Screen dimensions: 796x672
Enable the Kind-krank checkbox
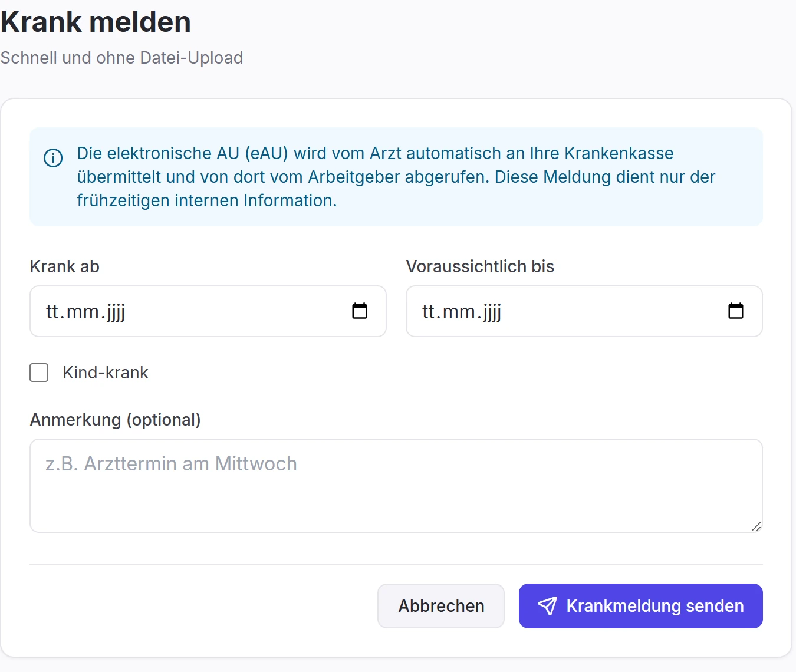39,373
